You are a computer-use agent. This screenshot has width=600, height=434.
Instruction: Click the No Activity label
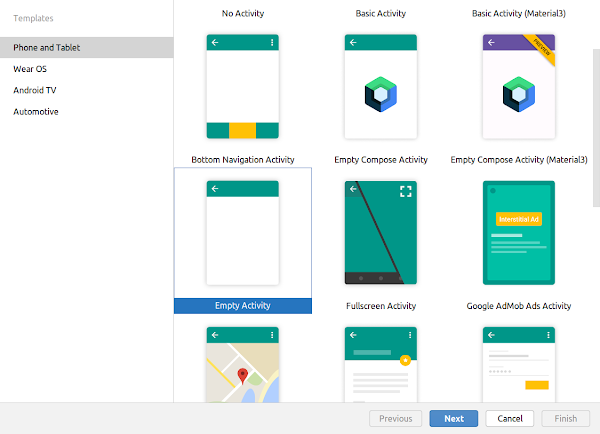tap(243, 13)
